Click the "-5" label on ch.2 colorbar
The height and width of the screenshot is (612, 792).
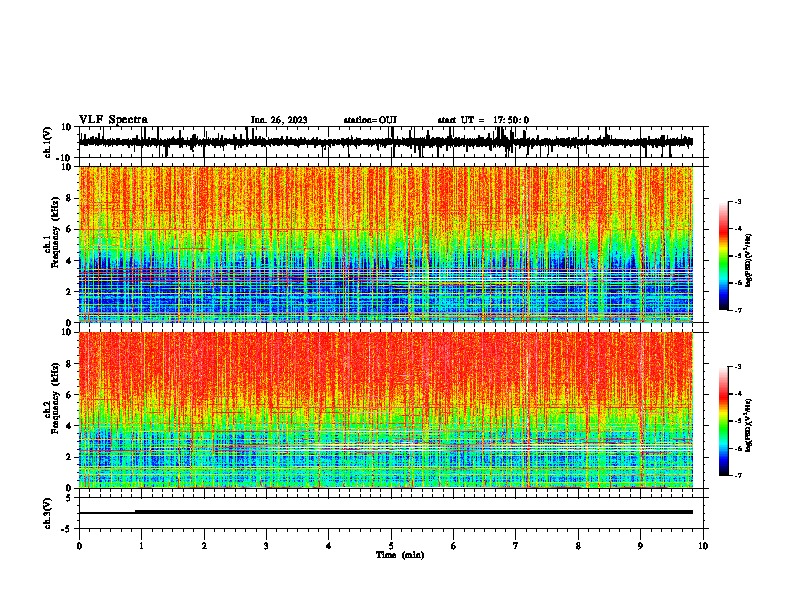pos(737,421)
